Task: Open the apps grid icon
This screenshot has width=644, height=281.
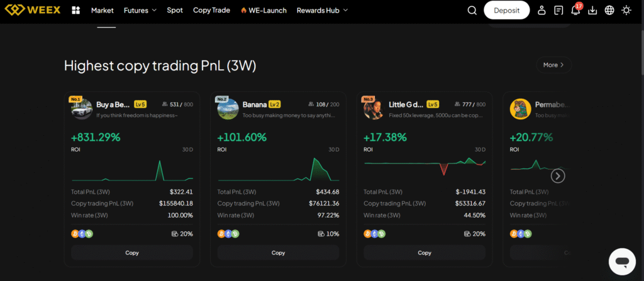Action: click(75, 10)
